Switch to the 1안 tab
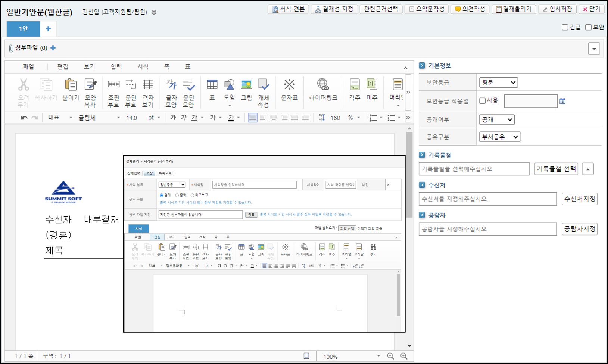 [23, 29]
